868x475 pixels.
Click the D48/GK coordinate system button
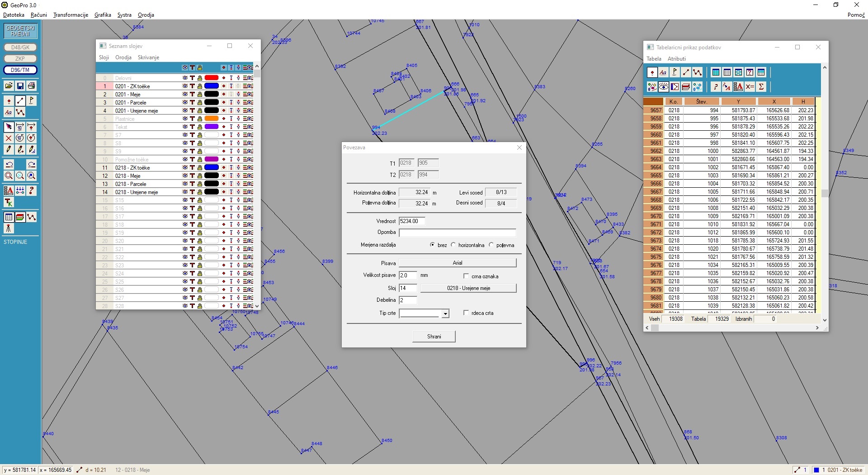[x=20, y=47]
